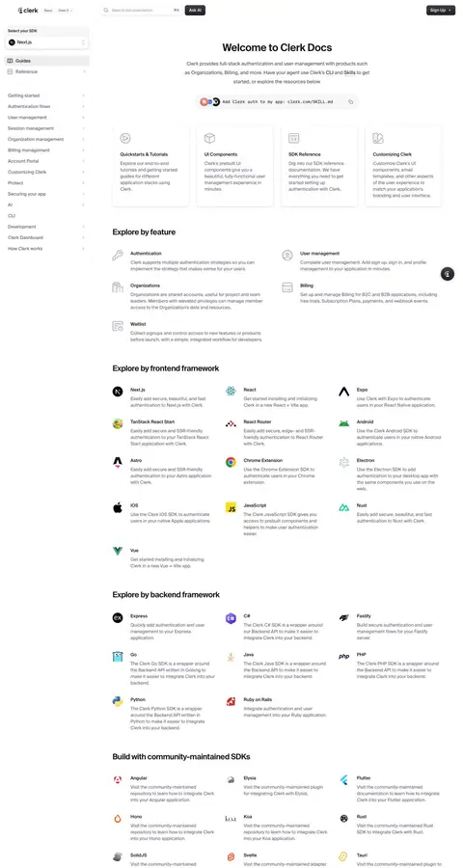Open the Next.js SDK selector dropdown

tap(47, 42)
